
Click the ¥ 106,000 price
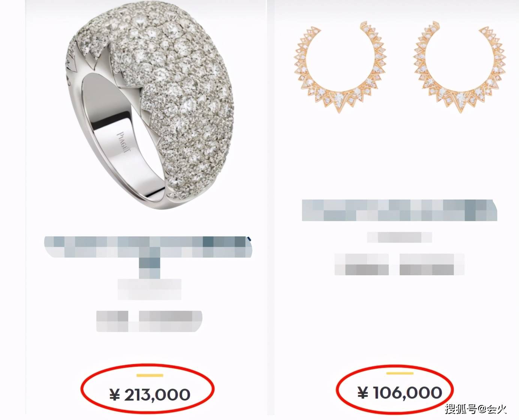coord(399,393)
